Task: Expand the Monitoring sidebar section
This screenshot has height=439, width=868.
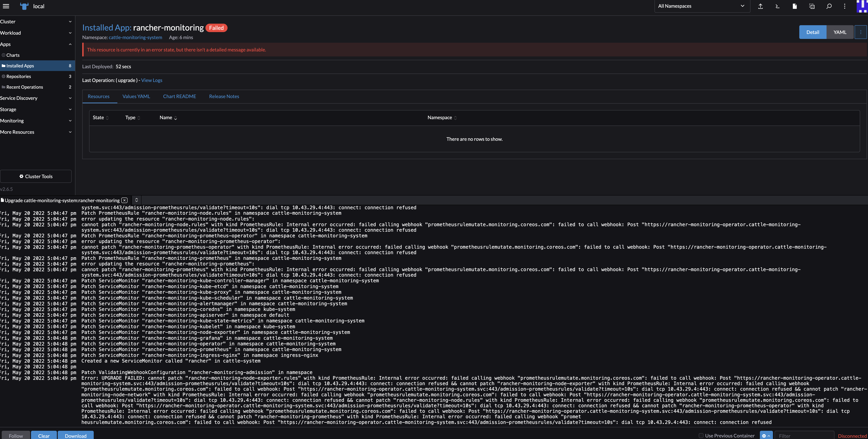Action: click(37, 121)
